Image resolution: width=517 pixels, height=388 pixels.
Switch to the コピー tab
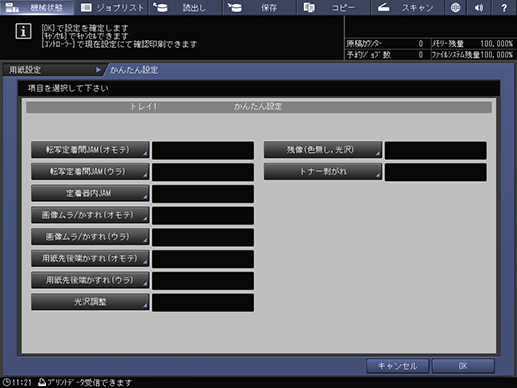click(x=333, y=7)
